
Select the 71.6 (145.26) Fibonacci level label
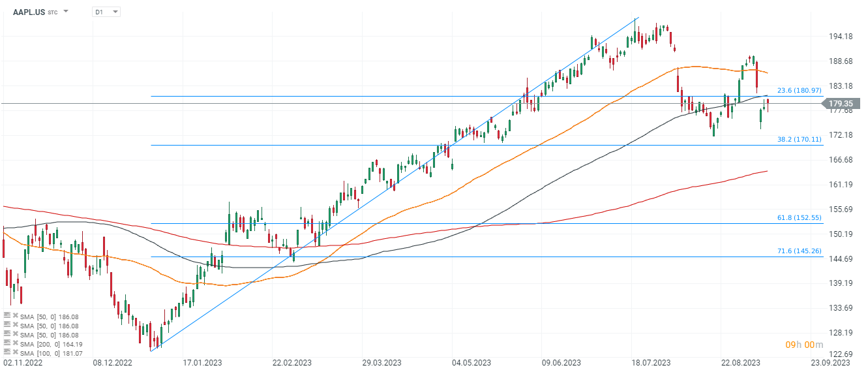coord(799,251)
